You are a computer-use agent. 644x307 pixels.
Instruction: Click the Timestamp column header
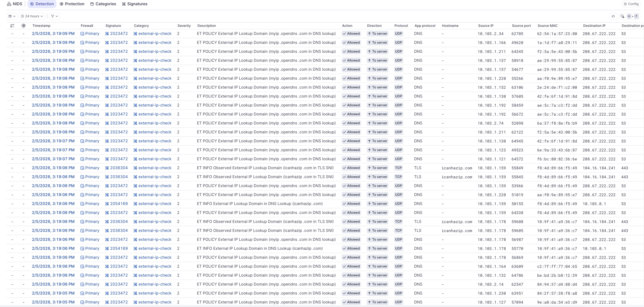tap(41, 26)
